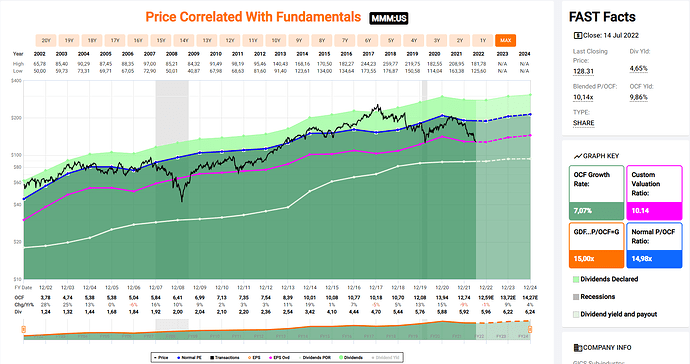Toggle Dividends POR series in legend
Viewport: 690px width, 364px height.
click(314, 357)
